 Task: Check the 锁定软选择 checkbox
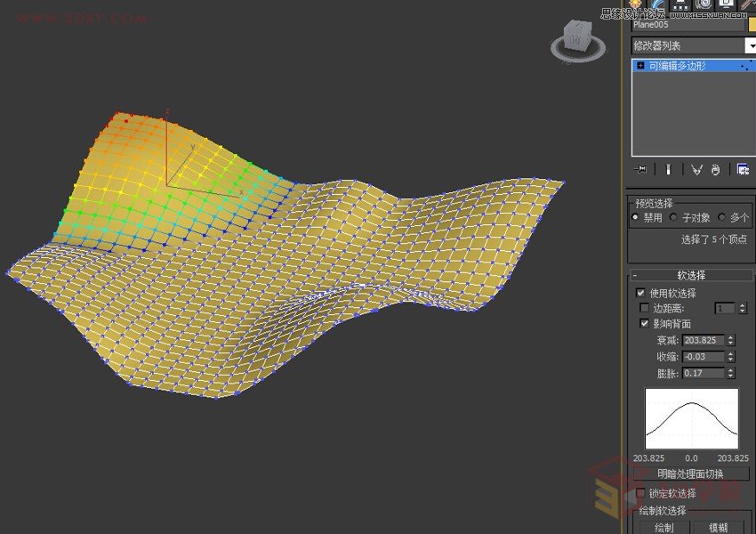642,491
